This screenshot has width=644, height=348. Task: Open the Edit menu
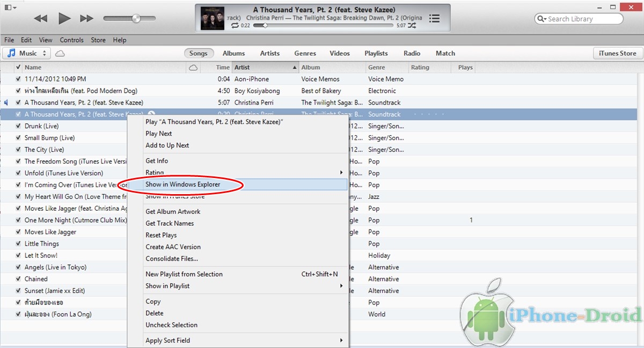coord(26,40)
